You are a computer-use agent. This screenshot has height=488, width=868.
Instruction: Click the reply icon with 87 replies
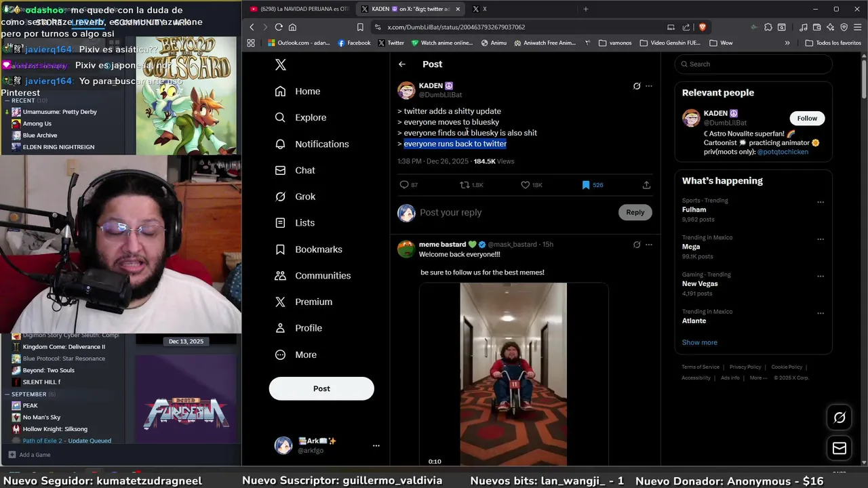(x=404, y=185)
